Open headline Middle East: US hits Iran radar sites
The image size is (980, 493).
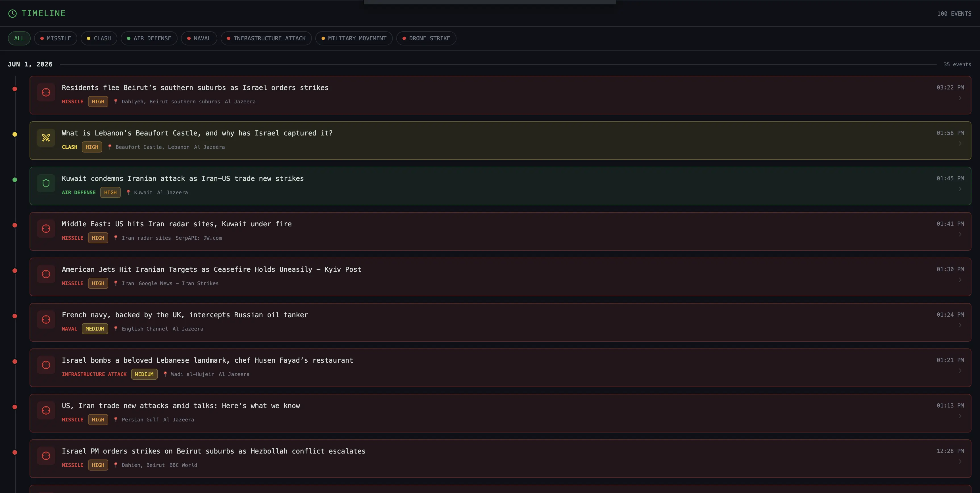176,224
